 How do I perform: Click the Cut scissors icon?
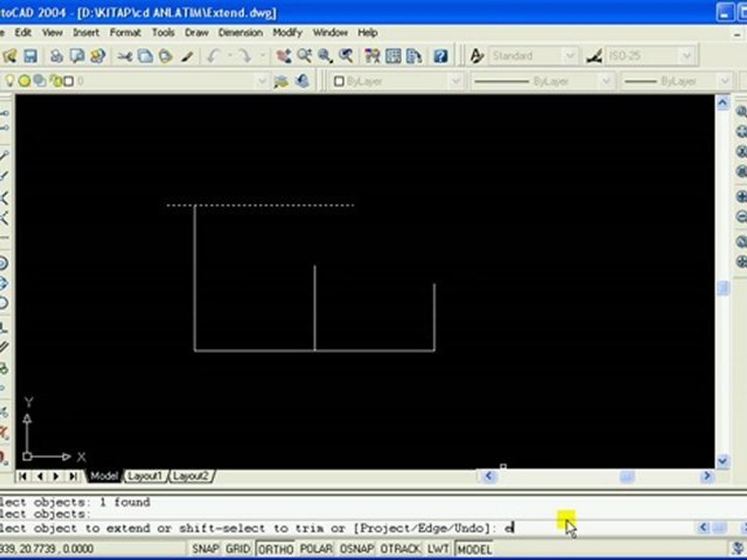pyautogui.click(x=125, y=55)
